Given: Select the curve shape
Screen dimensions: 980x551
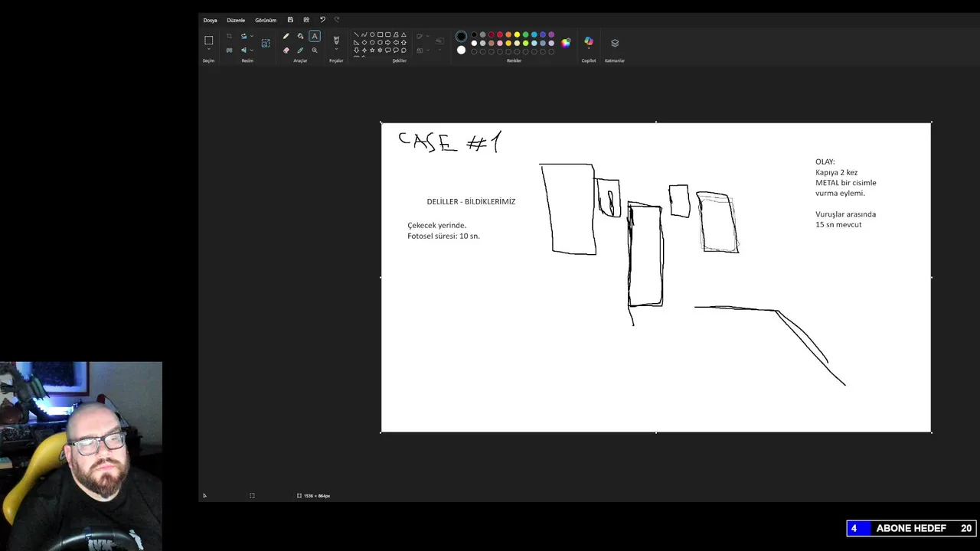Looking at the screenshot, I should point(364,34).
